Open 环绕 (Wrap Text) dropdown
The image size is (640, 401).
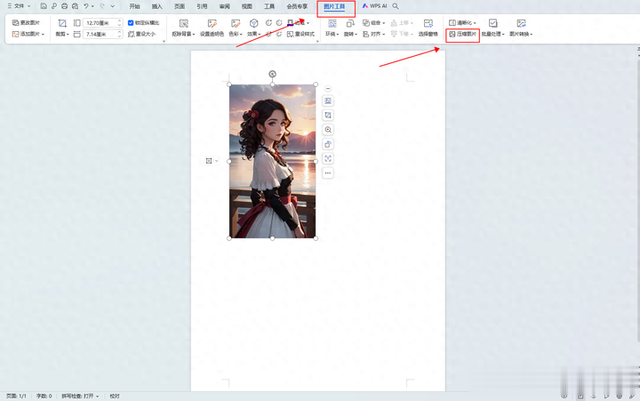click(x=332, y=34)
